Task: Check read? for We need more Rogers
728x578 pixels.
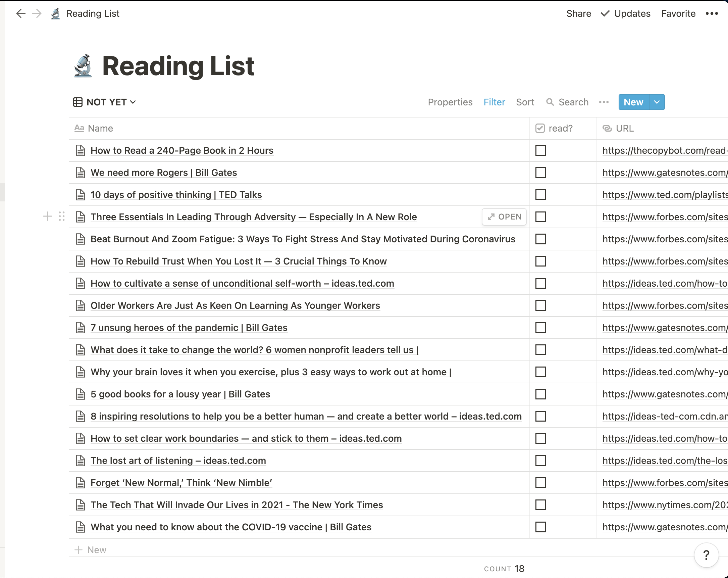Action: 540,173
